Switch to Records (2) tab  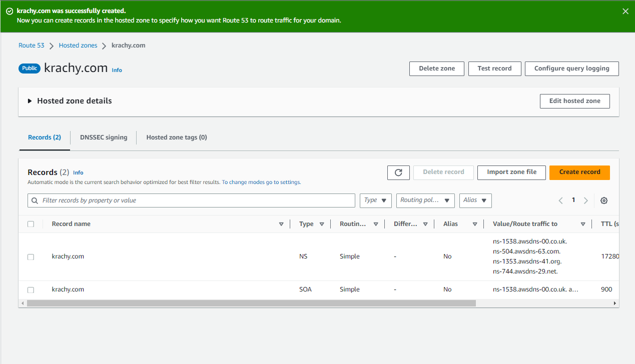click(45, 137)
